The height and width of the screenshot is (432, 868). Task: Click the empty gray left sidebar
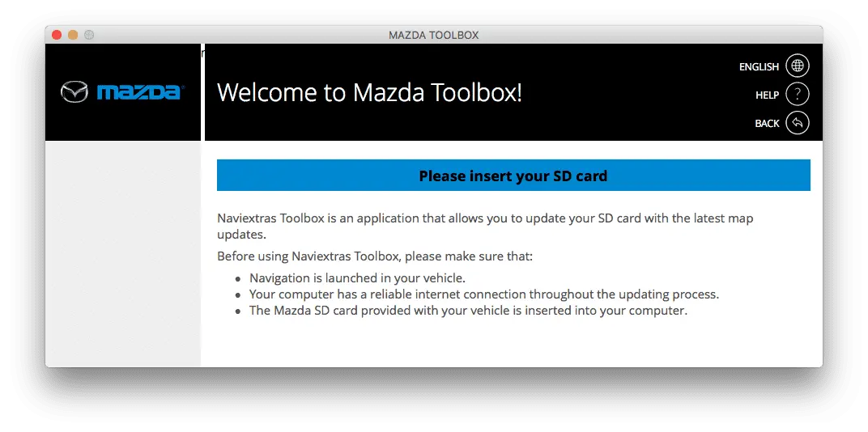tap(123, 253)
